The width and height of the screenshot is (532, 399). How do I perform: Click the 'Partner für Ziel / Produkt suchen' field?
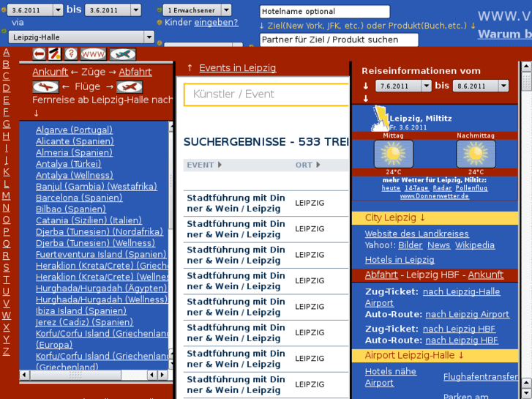pos(339,40)
